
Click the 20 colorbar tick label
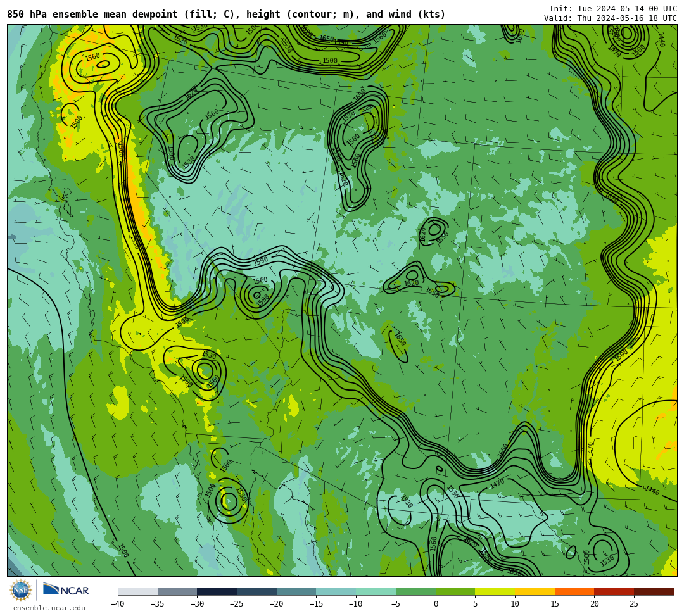(x=594, y=604)
